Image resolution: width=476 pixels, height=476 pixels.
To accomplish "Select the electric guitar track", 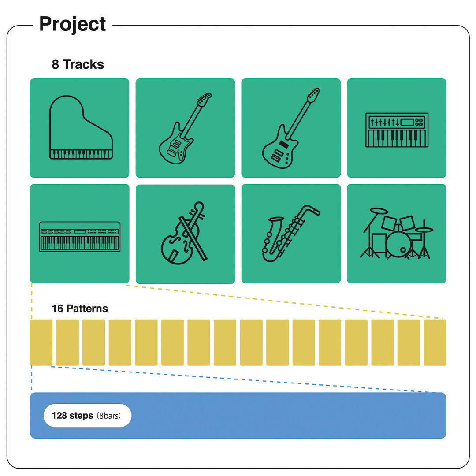I will (185, 128).
